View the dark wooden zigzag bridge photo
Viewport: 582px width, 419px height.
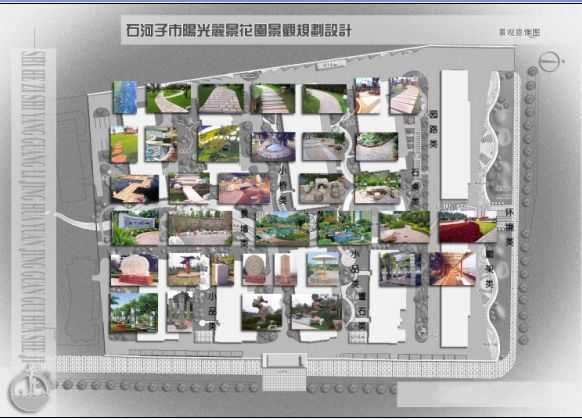click(x=135, y=189)
